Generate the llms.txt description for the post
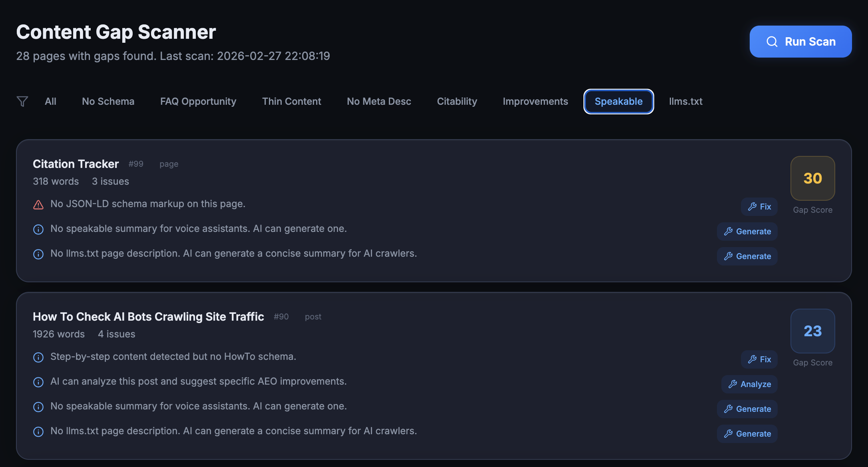The height and width of the screenshot is (467, 868). tap(747, 433)
